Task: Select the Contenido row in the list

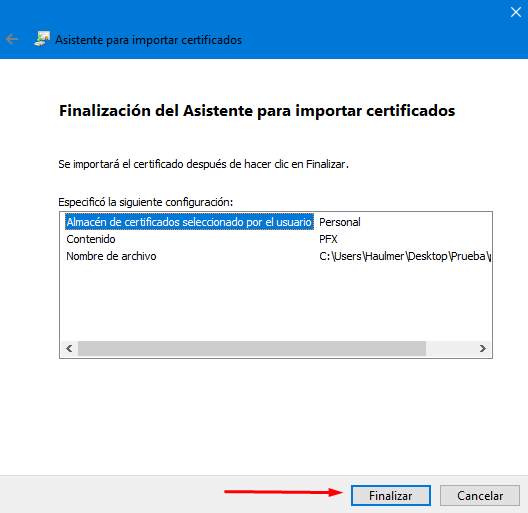Action: coord(91,239)
